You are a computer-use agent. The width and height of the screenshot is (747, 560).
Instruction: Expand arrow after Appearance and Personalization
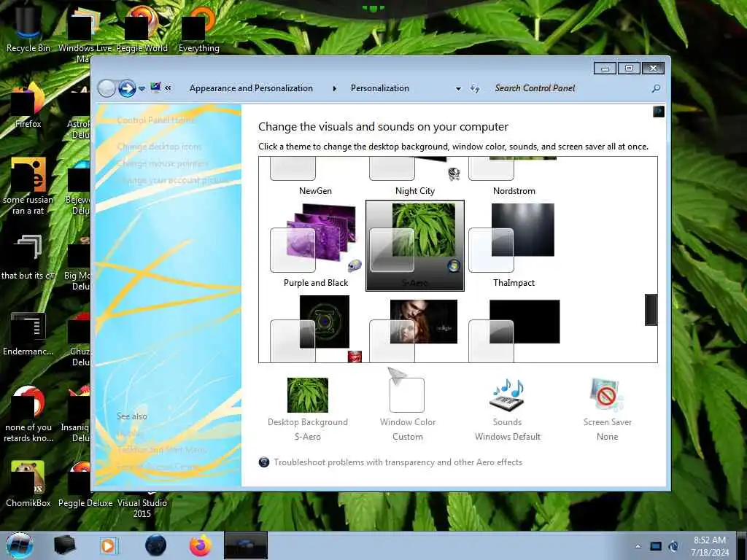[x=334, y=88]
